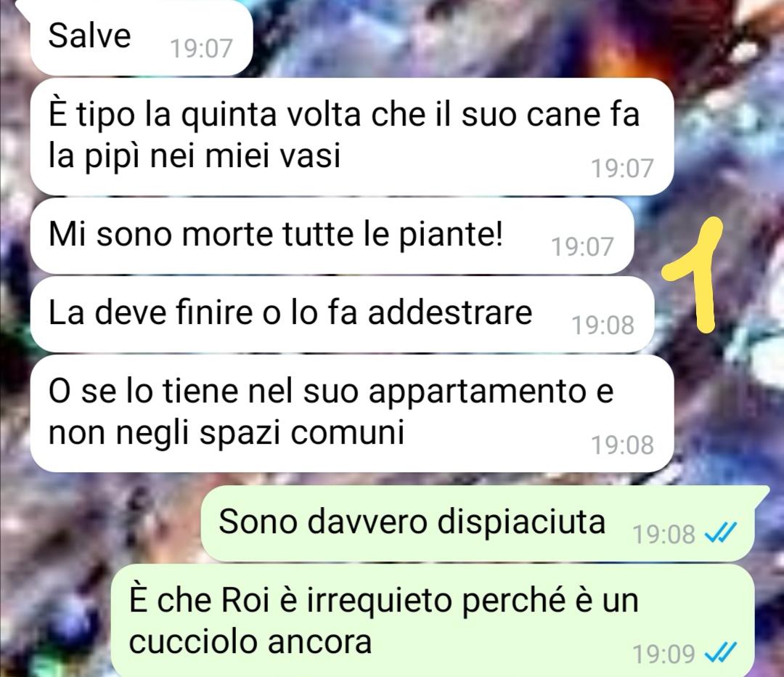This screenshot has height=677, width=784.
Task: Tap the 19:07 timestamp of the 'vasi' message
Action: (x=623, y=168)
